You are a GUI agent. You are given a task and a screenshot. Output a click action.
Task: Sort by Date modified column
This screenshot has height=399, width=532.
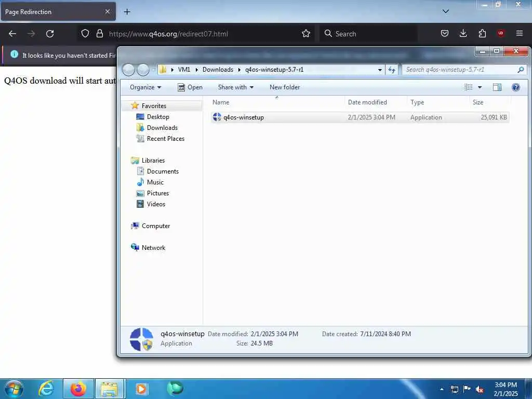point(376,102)
